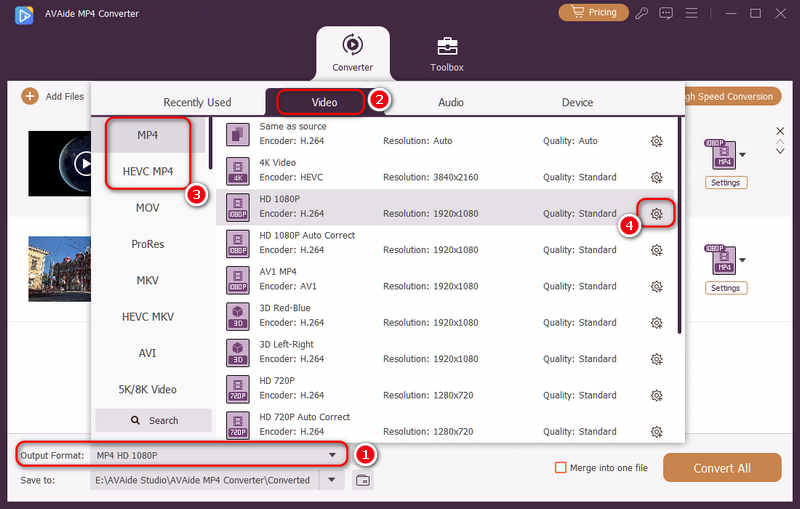Open settings gear for 4K Video preset

click(x=657, y=177)
